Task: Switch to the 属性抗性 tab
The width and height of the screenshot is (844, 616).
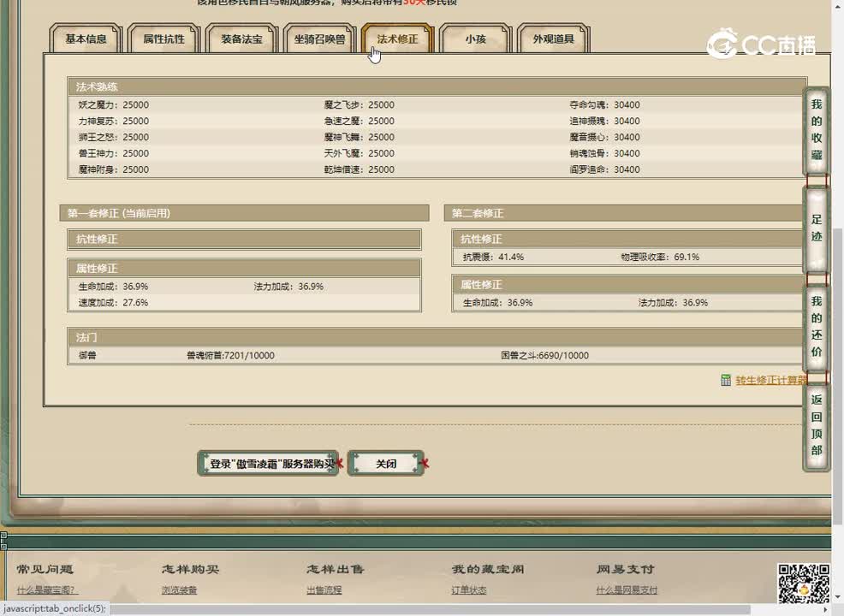Action: pyautogui.click(x=163, y=39)
